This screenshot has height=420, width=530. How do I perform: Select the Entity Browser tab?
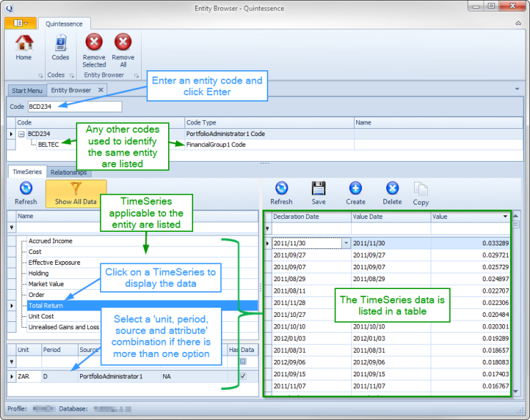click(x=71, y=90)
